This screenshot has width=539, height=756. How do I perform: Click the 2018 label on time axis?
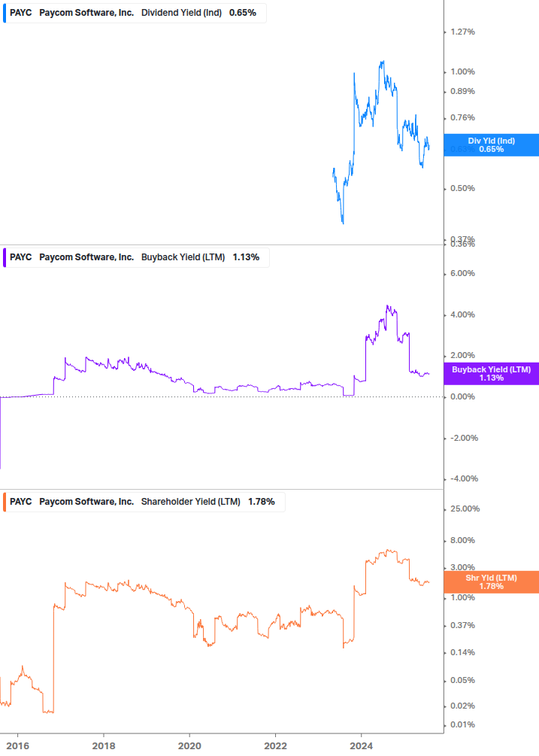tap(104, 746)
